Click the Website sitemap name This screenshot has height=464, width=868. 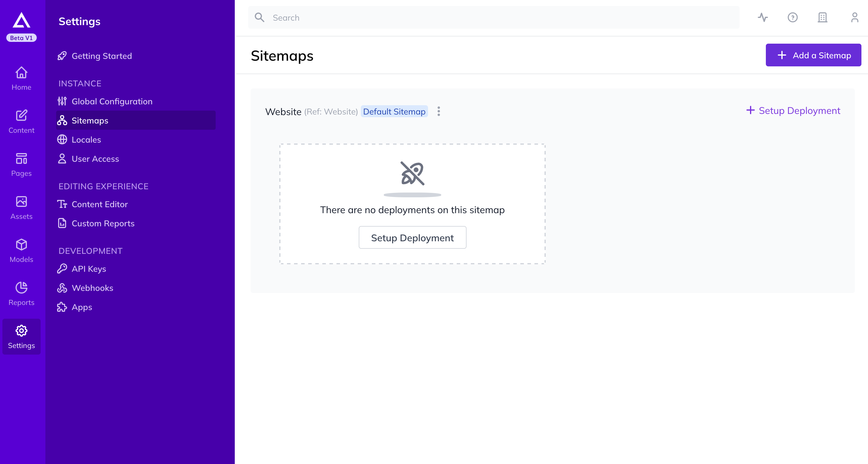283,112
